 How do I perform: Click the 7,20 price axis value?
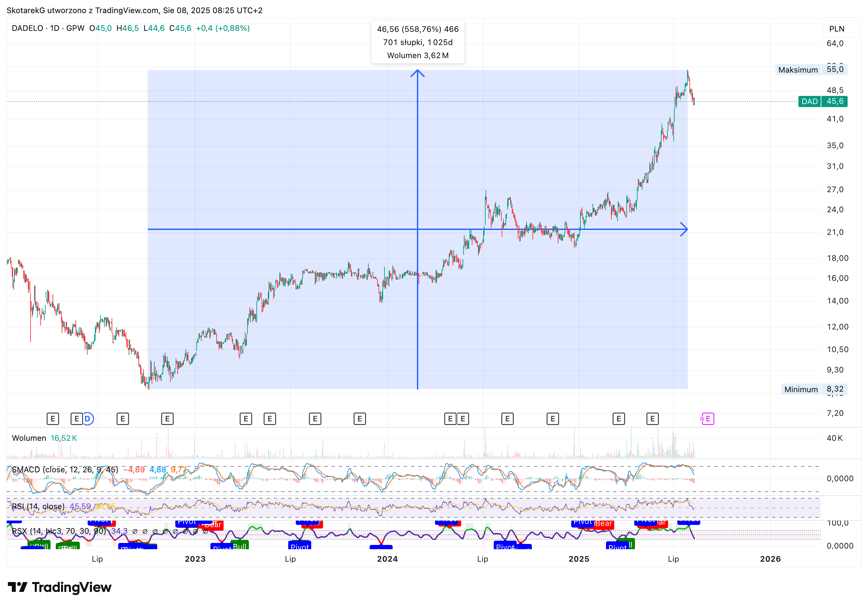tap(835, 413)
